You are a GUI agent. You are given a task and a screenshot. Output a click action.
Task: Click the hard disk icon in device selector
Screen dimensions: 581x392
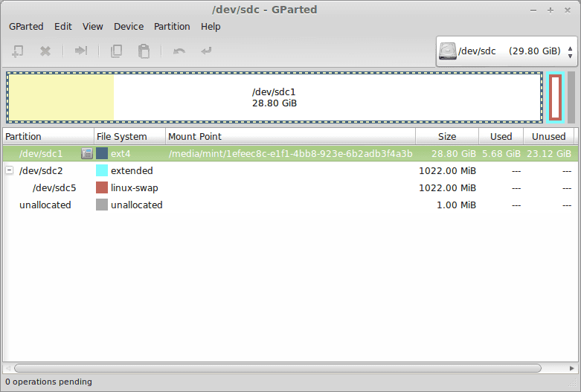click(x=447, y=51)
